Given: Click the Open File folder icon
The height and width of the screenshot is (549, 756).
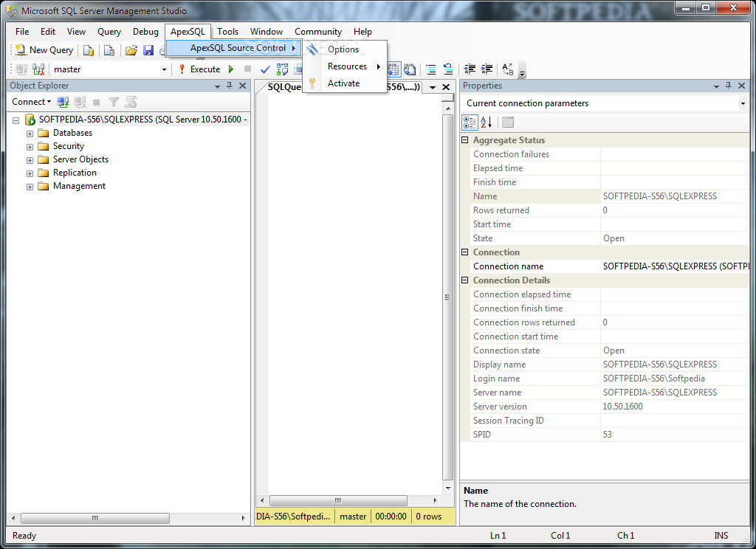Looking at the screenshot, I should click(x=131, y=50).
